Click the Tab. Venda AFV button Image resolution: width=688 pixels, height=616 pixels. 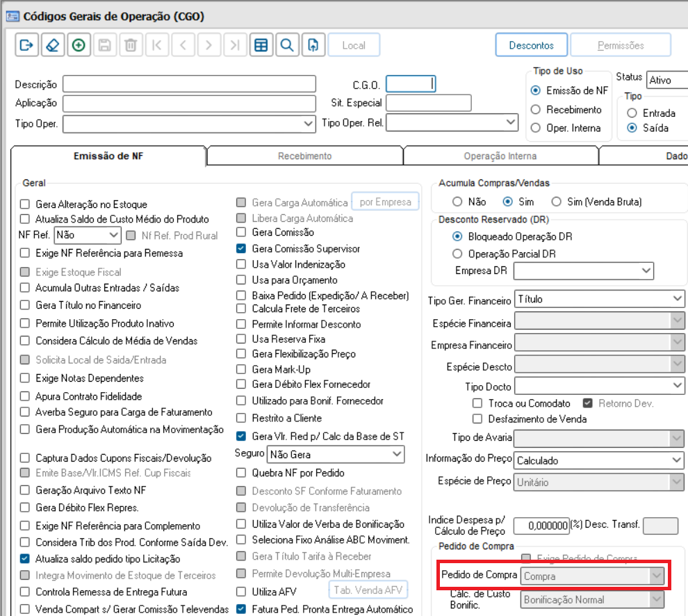368,590
